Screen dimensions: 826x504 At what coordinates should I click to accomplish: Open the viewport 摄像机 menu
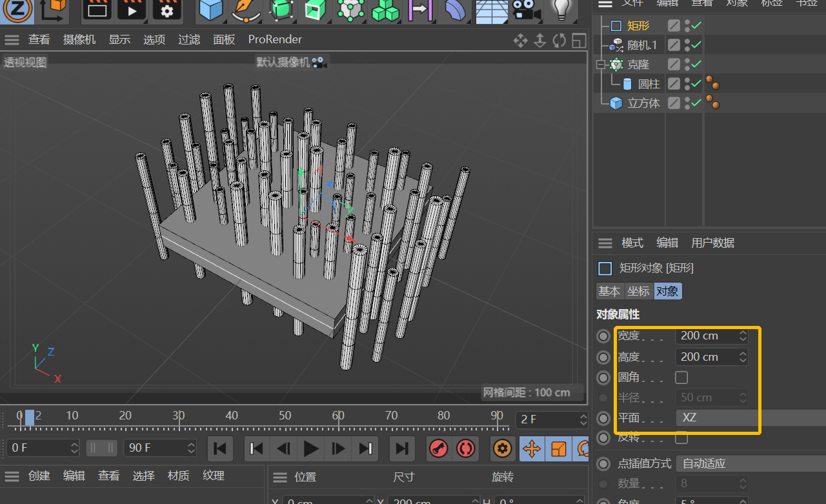coord(79,39)
